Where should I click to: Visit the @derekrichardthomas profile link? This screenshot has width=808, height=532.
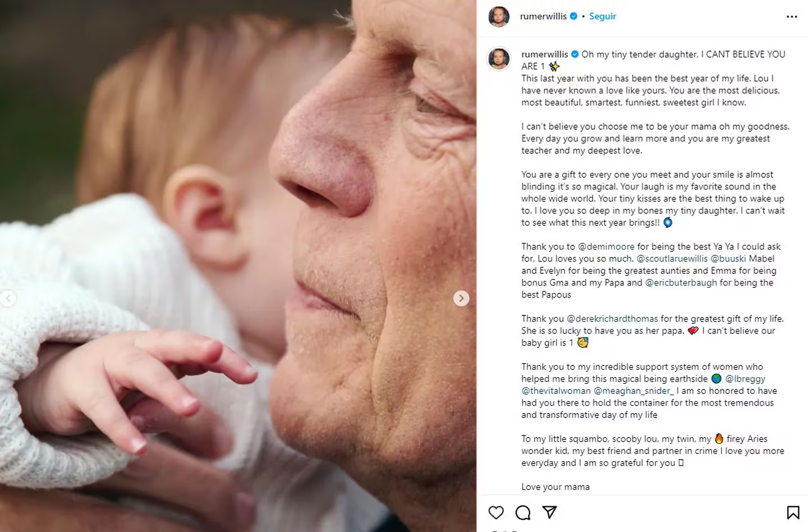click(612, 319)
